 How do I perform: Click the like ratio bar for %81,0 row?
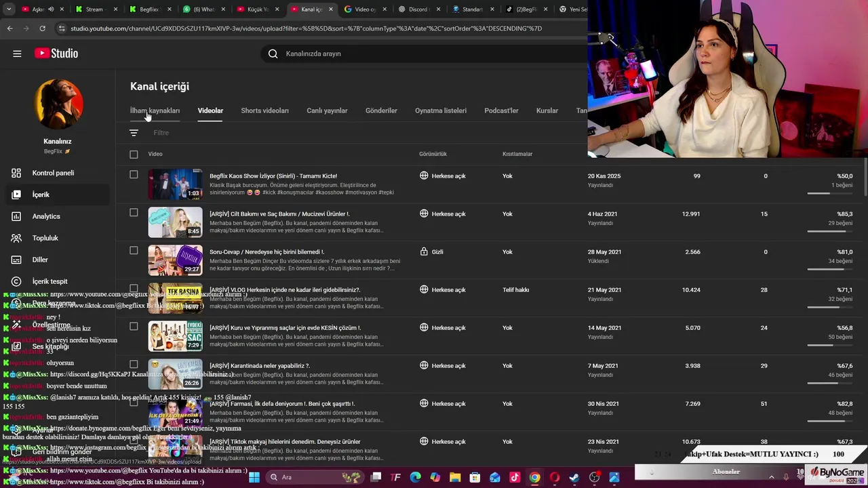830,270
